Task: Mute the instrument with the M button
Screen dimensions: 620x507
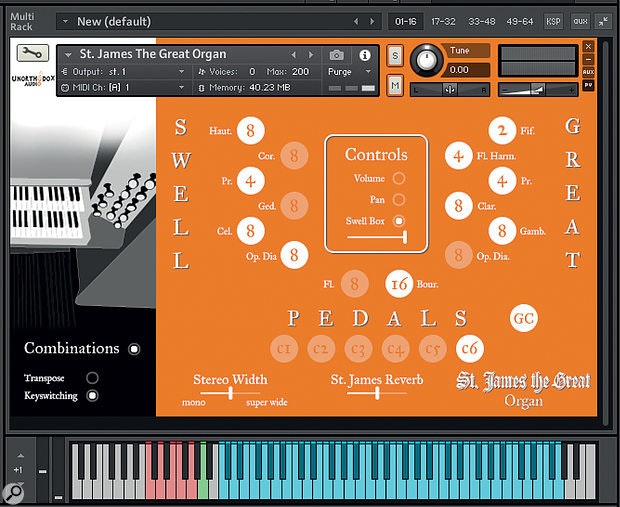Action: pos(395,85)
